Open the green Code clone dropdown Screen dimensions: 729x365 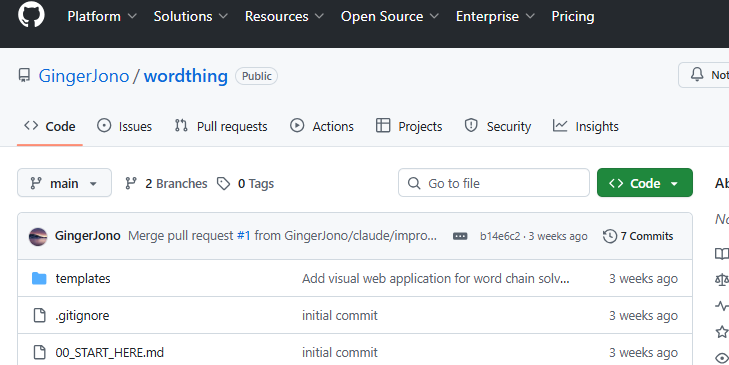(x=645, y=183)
